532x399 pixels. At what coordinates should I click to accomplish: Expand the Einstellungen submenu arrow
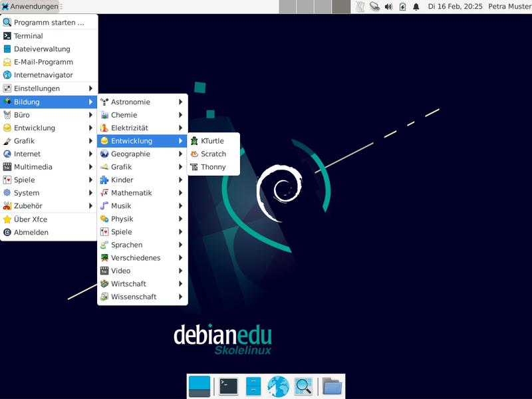click(90, 88)
